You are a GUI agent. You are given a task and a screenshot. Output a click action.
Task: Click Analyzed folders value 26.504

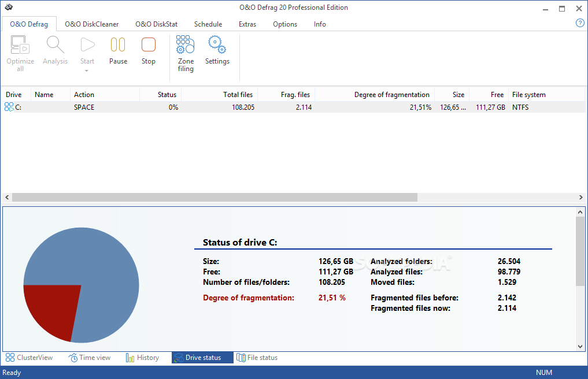point(509,261)
